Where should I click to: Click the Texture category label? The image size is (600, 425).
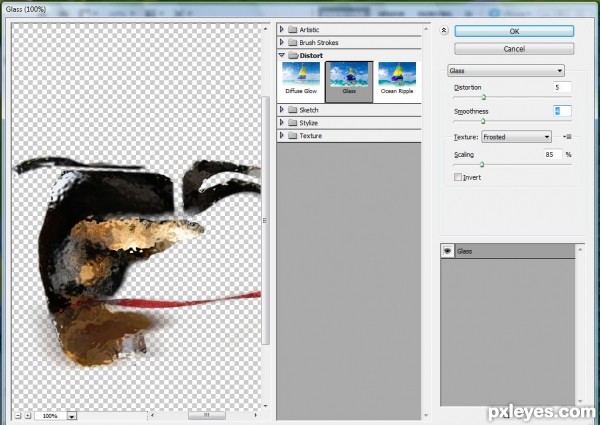tap(311, 136)
